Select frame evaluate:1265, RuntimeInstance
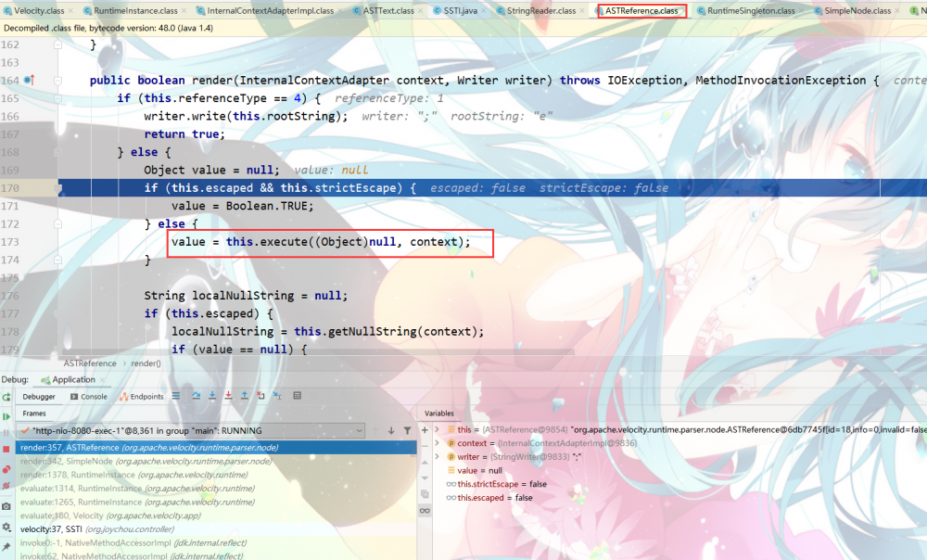Image resolution: width=927 pixels, height=560 pixels. pyautogui.click(x=216, y=502)
